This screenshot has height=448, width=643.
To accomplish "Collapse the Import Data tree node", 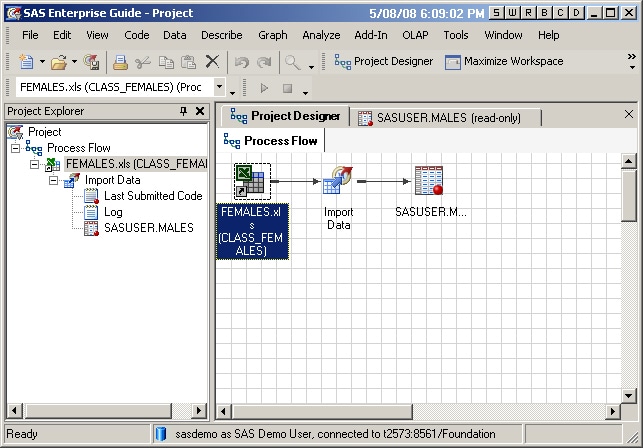I will (x=54, y=180).
